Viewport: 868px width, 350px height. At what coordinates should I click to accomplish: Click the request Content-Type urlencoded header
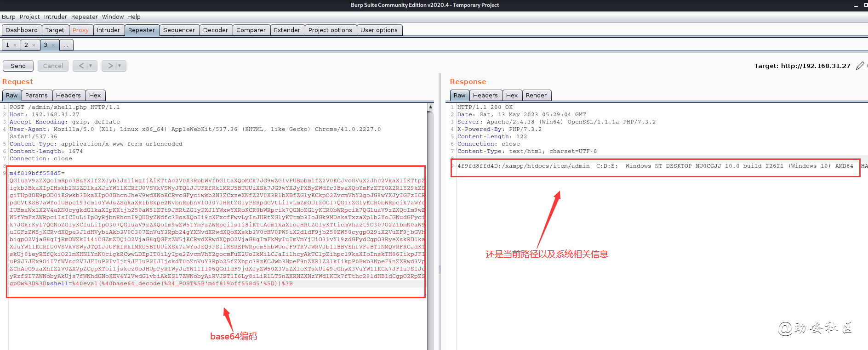[x=96, y=144]
